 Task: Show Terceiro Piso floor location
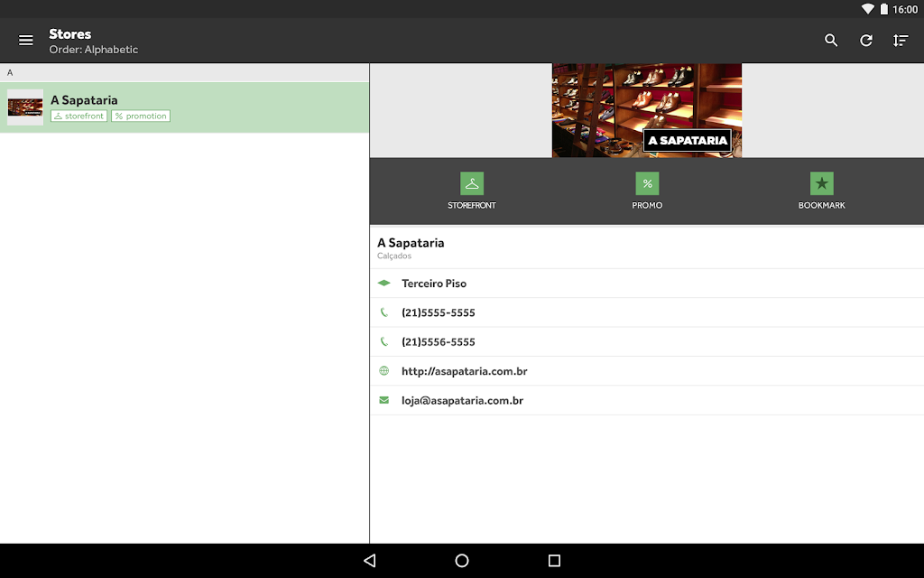[646, 283]
